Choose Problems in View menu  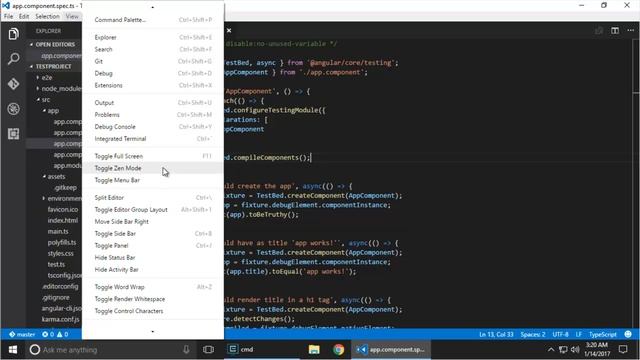pos(153,115)
